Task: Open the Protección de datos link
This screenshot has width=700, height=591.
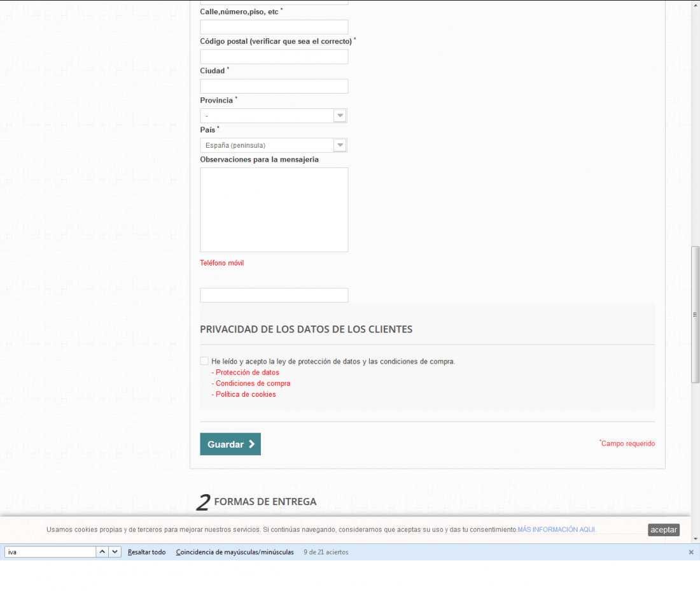Action: pos(248,373)
